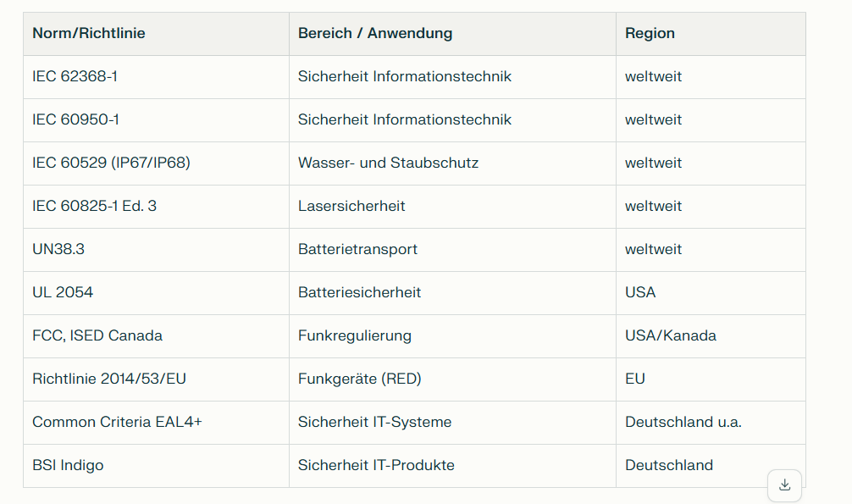The image size is (852, 504).
Task: Select the Deutschland u.a. region cell
Action: pyautogui.click(x=683, y=422)
